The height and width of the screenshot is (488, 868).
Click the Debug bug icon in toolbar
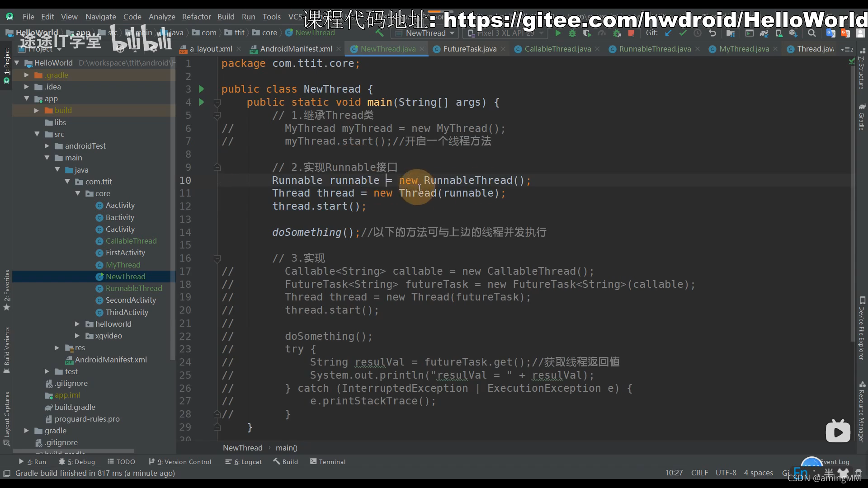pos(572,33)
